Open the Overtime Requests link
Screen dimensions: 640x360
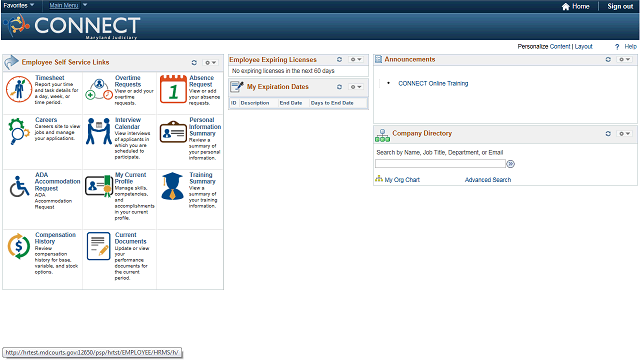coord(128,81)
